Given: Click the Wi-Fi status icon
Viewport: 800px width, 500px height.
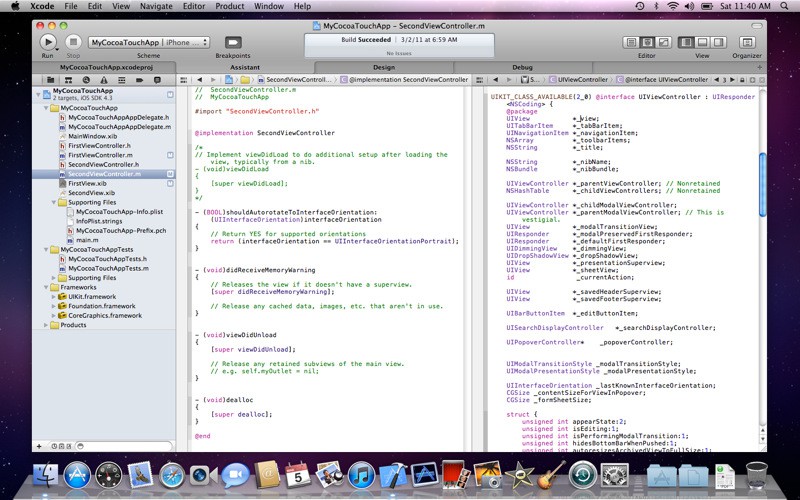Looking at the screenshot, I should pyautogui.click(x=673, y=6).
